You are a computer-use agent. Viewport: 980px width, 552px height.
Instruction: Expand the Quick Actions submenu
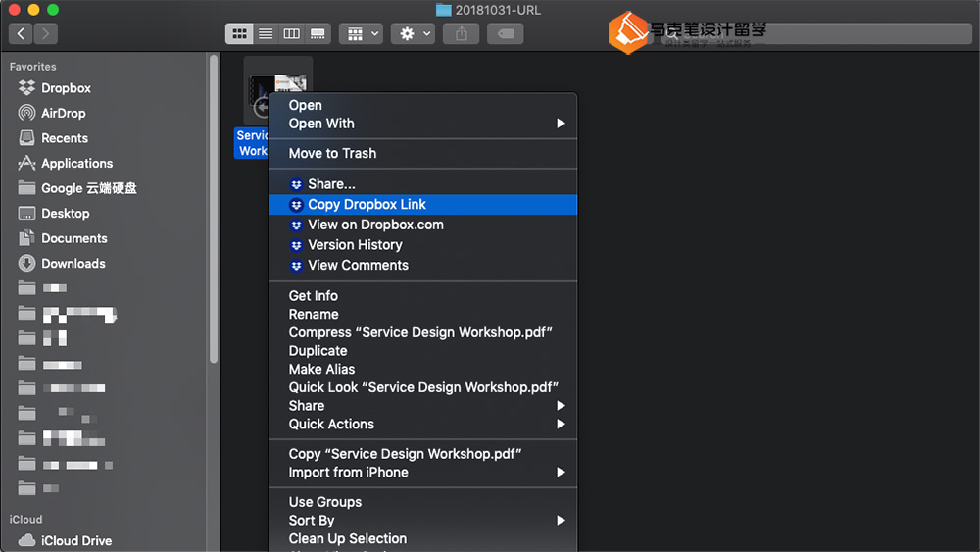(422, 424)
